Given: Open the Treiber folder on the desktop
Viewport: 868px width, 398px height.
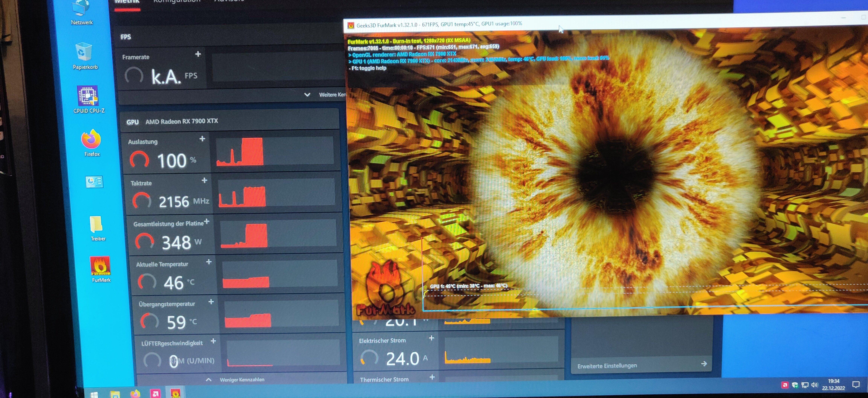Looking at the screenshot, I should 97,228.
